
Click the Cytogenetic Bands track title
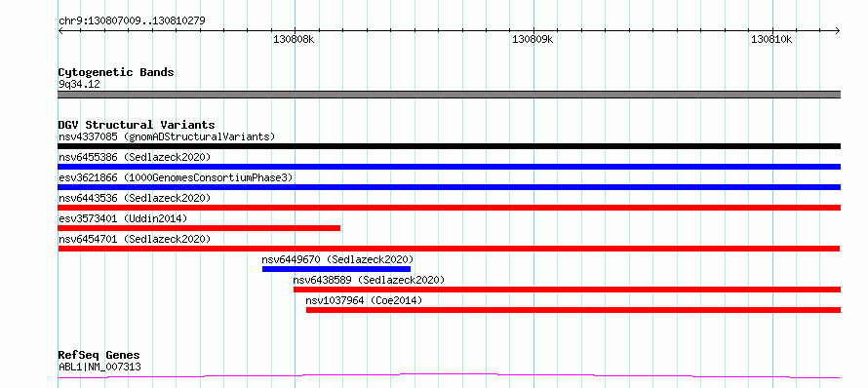click(x=116, y=72)
